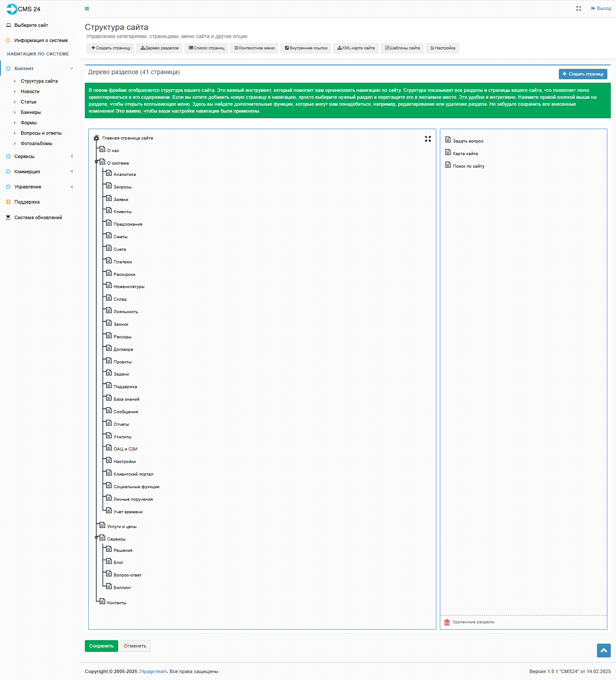Click the fullscreen icon in top header
The width and height of the screenshot is (616, 680).
tap(578, 9)
